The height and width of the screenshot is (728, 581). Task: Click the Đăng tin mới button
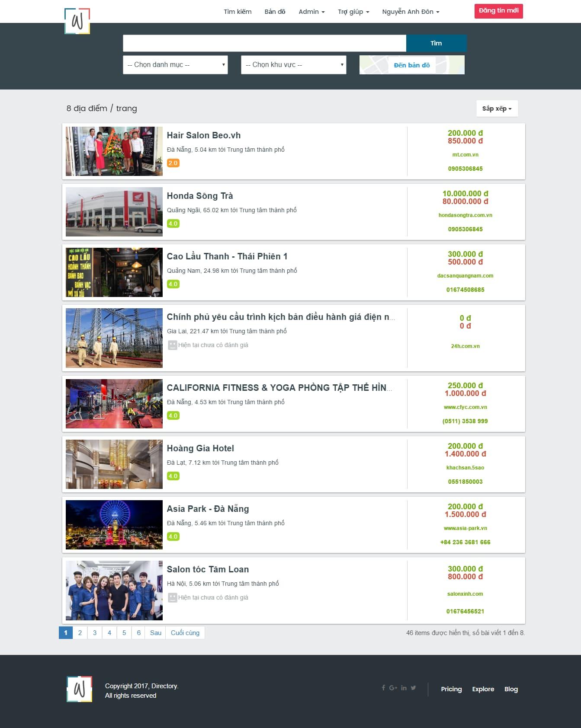pyautogui.click(x=498, y=11)
